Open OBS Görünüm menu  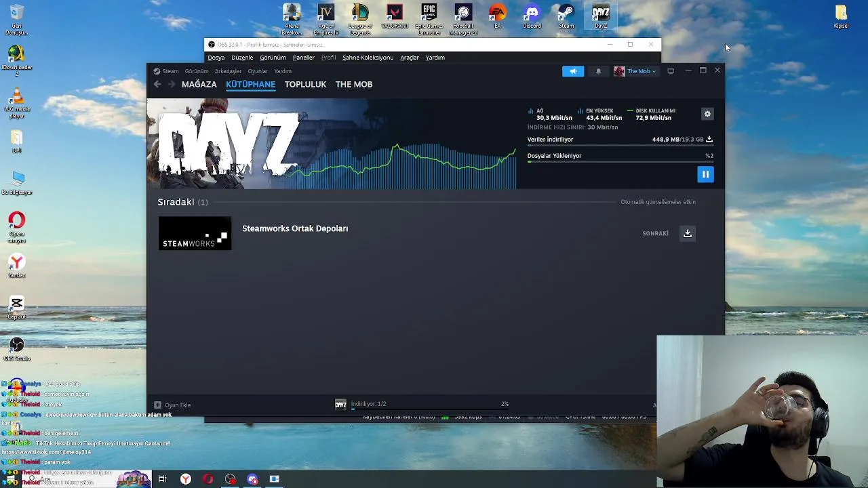(x=273, y=58)
